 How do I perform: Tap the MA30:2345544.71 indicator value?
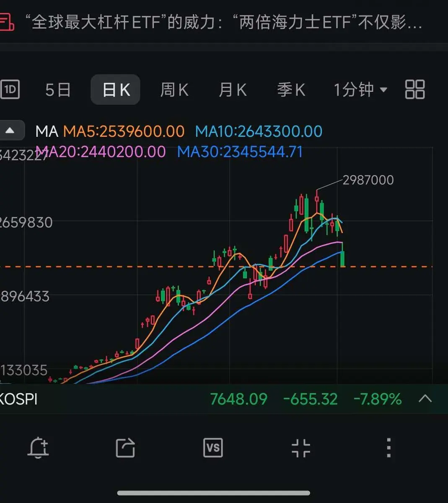click(240, 151)
